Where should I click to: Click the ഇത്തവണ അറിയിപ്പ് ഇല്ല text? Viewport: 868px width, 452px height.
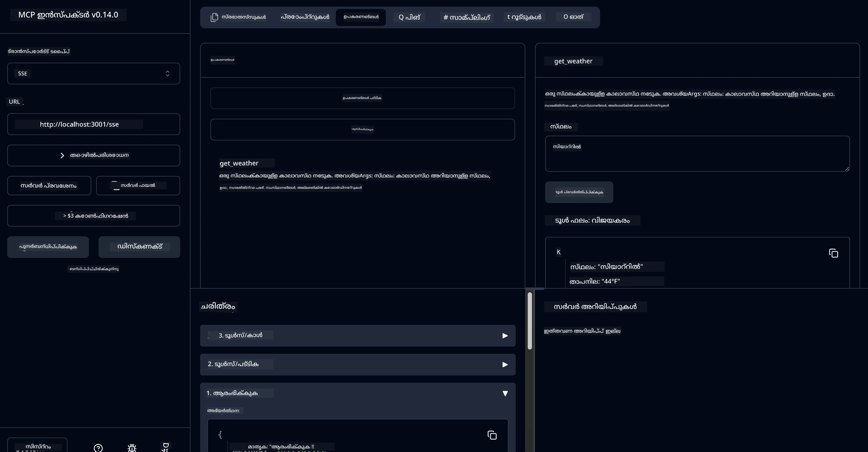[x=582, y=331]
